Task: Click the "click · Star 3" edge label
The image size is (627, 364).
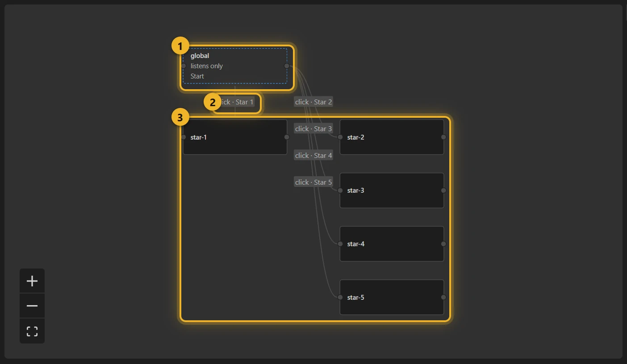Action: click(313, 129)
